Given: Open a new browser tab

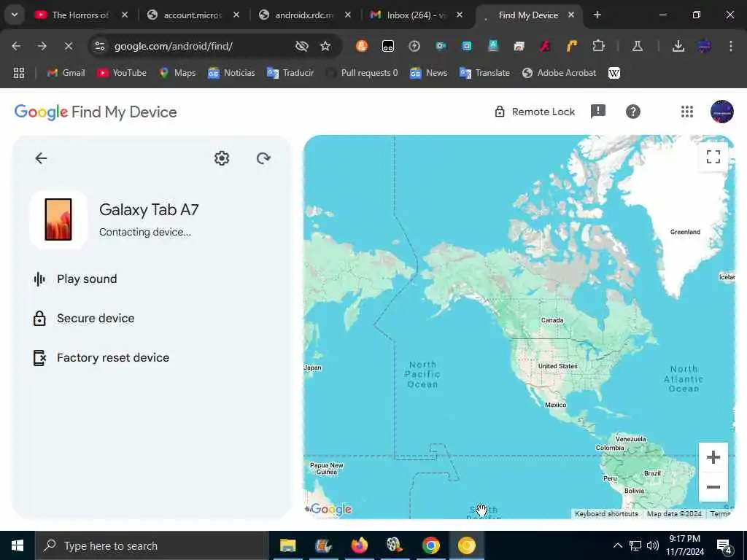Looking at the screenshot, I should tap(597, 15).
